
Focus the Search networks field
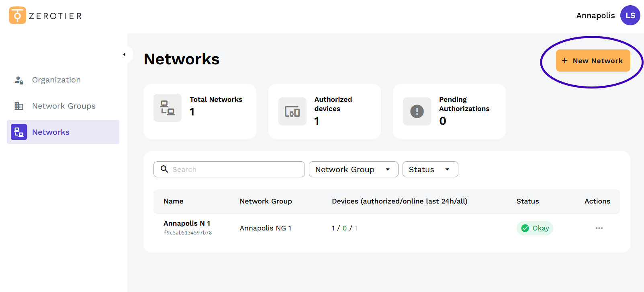tap(229, 169)
